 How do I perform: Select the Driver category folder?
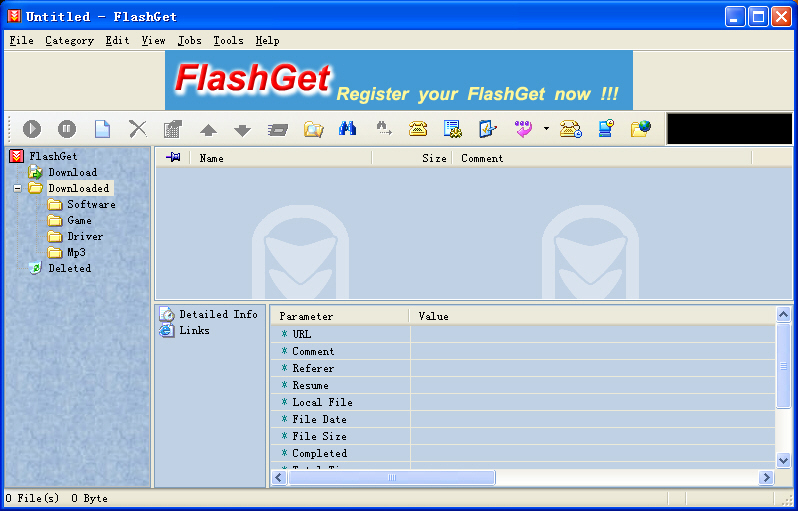point(85,236)
